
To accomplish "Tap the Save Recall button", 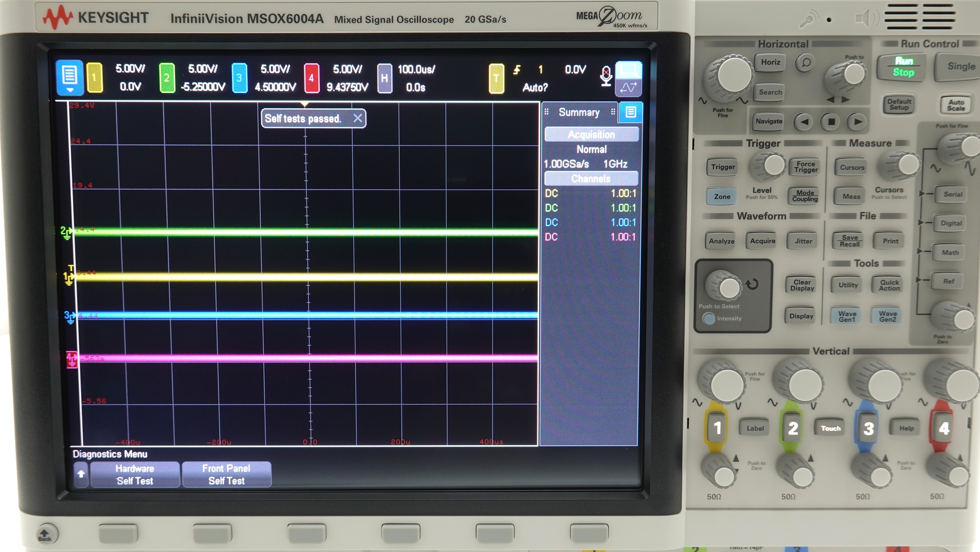I will tap(849, 241).
